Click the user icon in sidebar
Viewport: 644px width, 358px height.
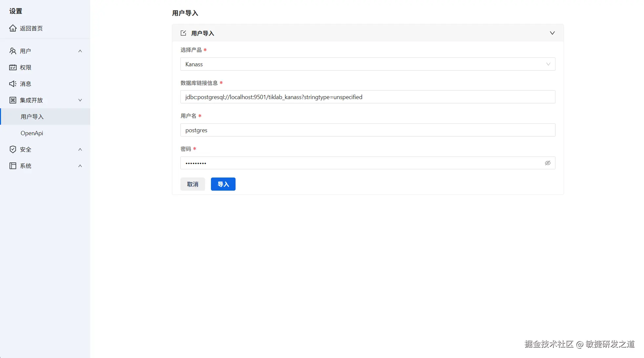[13, 51]
